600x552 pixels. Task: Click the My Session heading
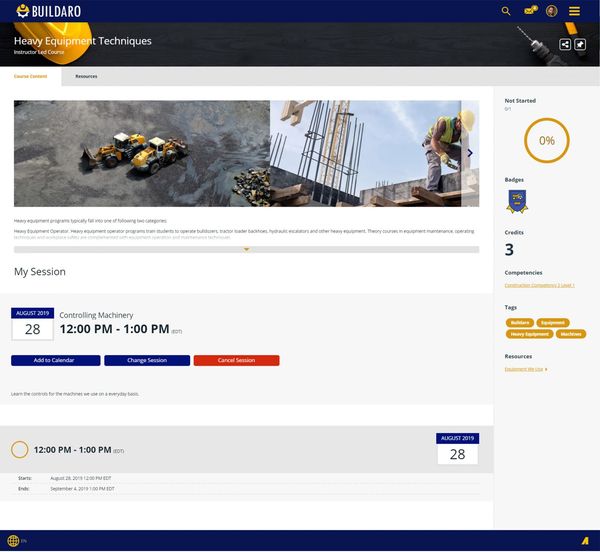(x=40, y=272)
